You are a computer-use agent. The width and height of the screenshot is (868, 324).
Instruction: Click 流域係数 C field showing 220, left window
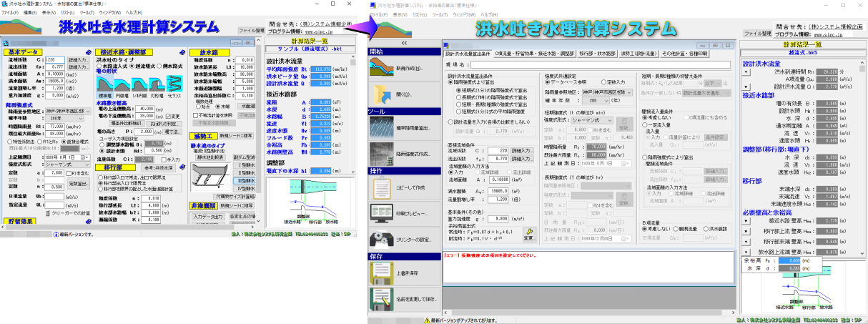coord(54,60)
